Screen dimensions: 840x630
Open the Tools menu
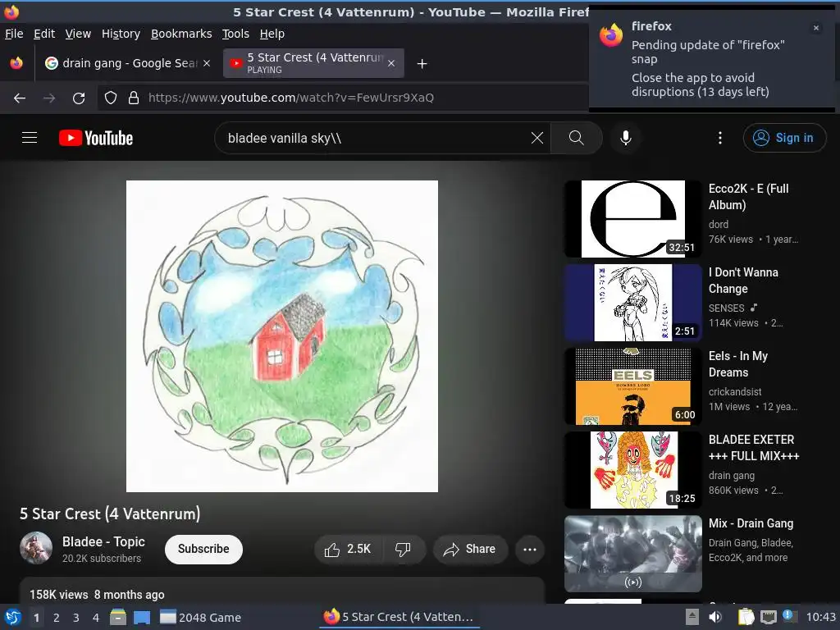235,34
